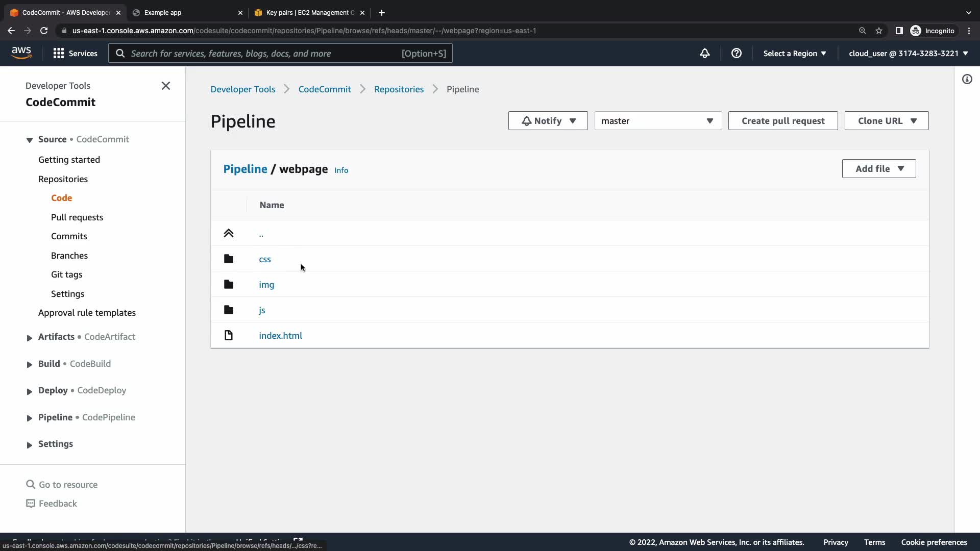Open the master branch dropdown
Viewport: 980px width, 551px height.
click(657, 121)
